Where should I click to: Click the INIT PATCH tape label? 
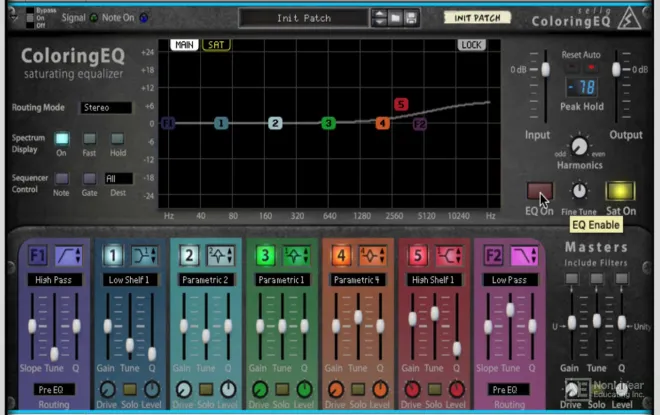(x=477, y=18)
